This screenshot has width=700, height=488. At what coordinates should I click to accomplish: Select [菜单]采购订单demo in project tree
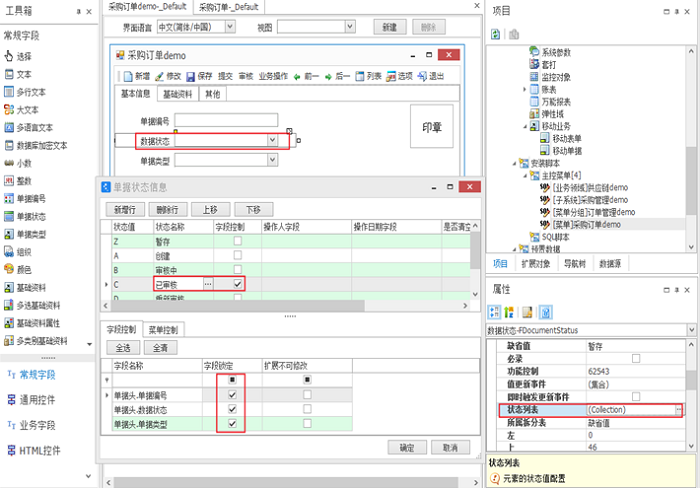click(589, 225)
